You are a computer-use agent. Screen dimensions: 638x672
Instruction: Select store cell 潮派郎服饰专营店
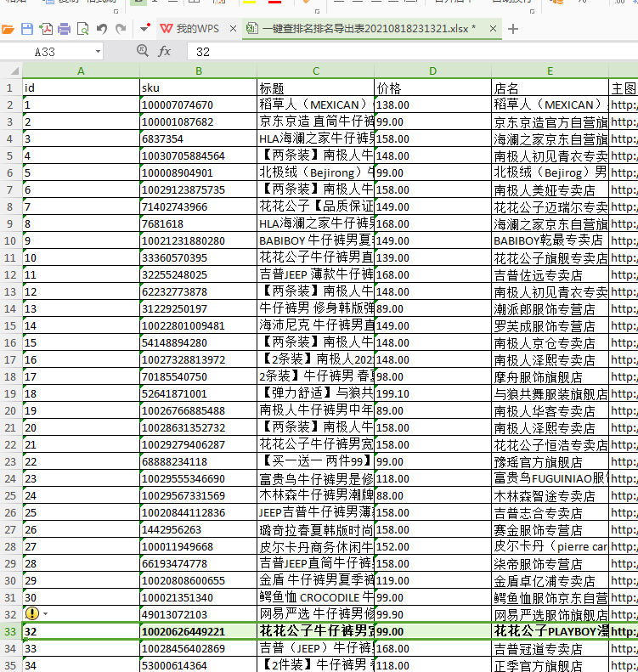pyautogui.click(x=550, y=309)
